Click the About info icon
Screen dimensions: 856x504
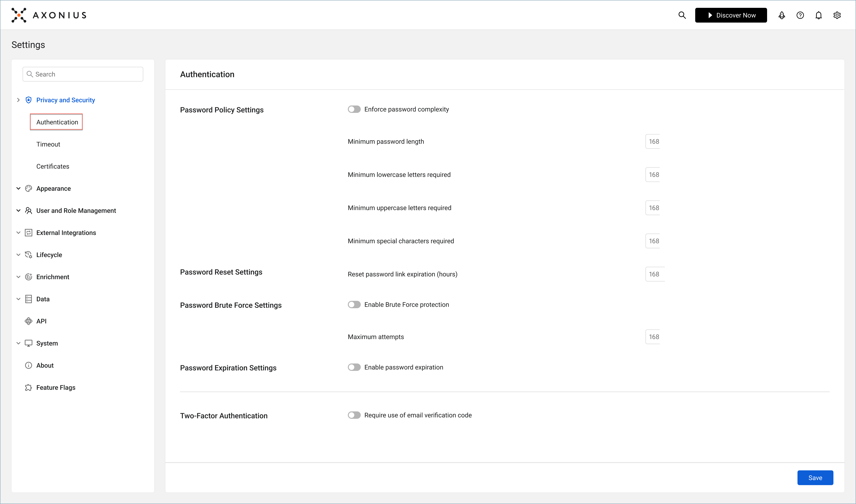click(x=29, y=365)
